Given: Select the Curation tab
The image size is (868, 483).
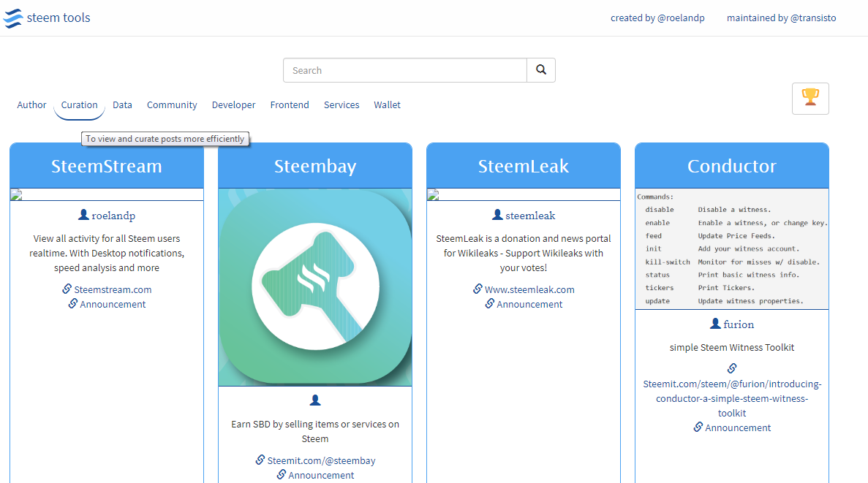Looking at the screenshot, I should pyautogui.click(x=79, y=105).
